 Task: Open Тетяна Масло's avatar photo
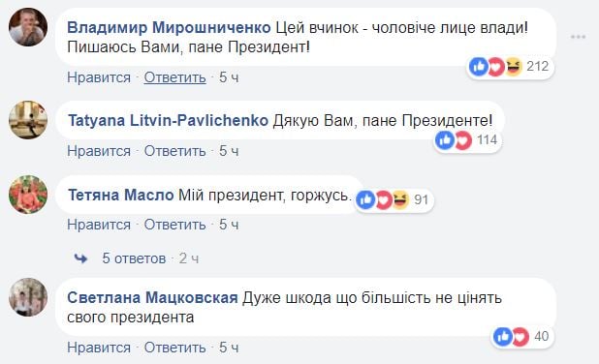pyautogui.click(x=28, y=195)
